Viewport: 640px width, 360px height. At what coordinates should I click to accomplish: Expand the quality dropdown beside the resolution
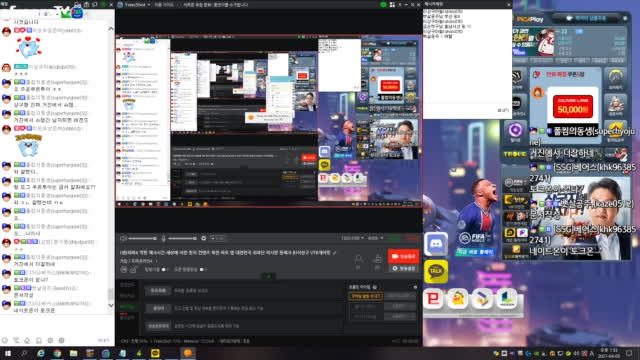tap(376, 238)
